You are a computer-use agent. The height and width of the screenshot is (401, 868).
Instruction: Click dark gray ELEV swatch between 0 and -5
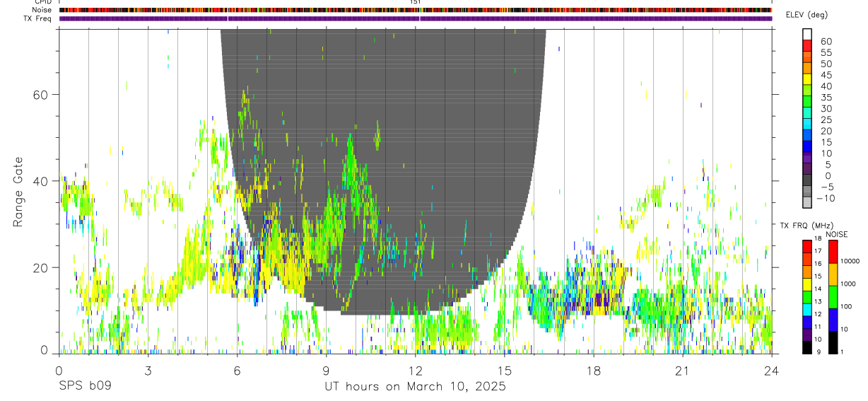tap(807, 181)
